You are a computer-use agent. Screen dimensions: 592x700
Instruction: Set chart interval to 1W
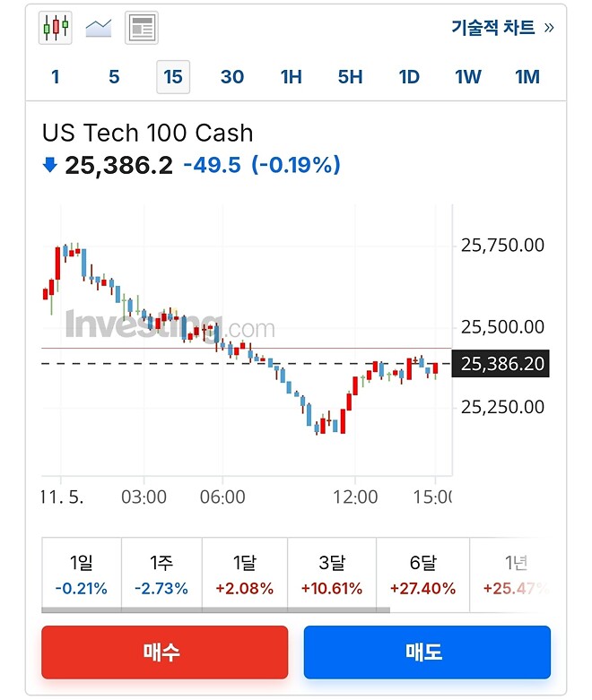pos(468,77)
